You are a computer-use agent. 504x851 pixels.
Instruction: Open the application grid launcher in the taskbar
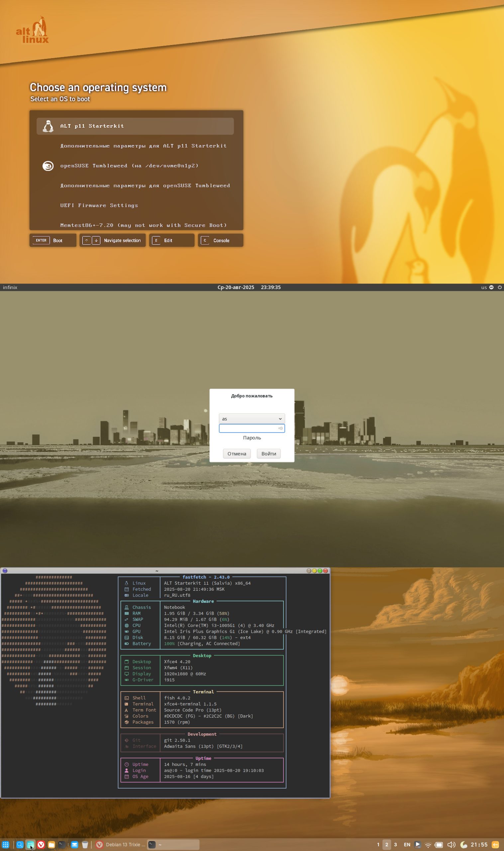point(5,844)
